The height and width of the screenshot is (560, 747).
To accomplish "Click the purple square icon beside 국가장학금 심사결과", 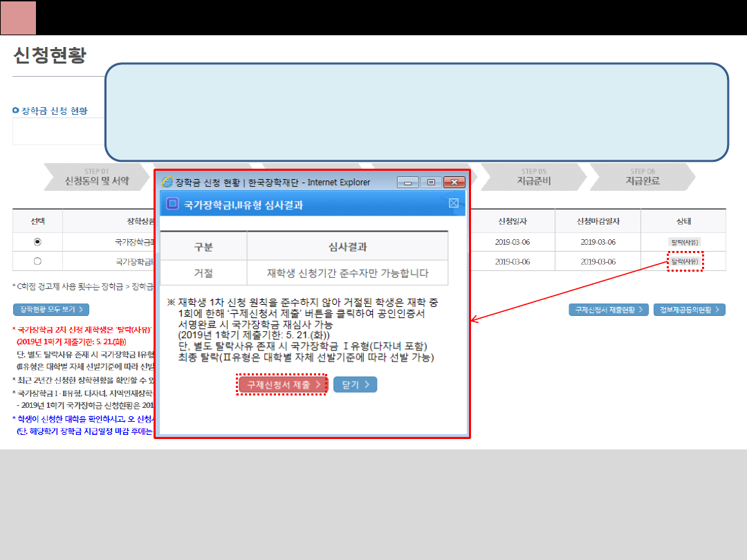I will 173,204.
